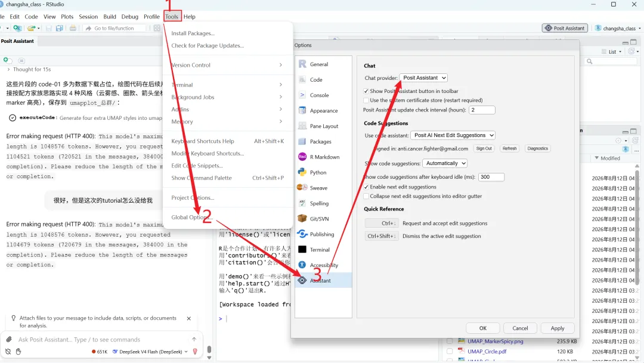The width and height of the screenshot is (644, 363).
Task: Click the Save all documents toolbar icon
Action: [60, 29]
